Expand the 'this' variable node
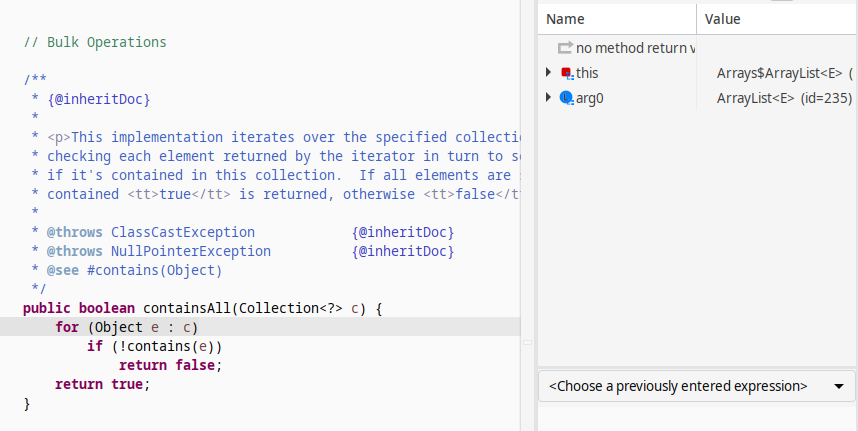This screenshot has height=431, width=858. (548, 73)
